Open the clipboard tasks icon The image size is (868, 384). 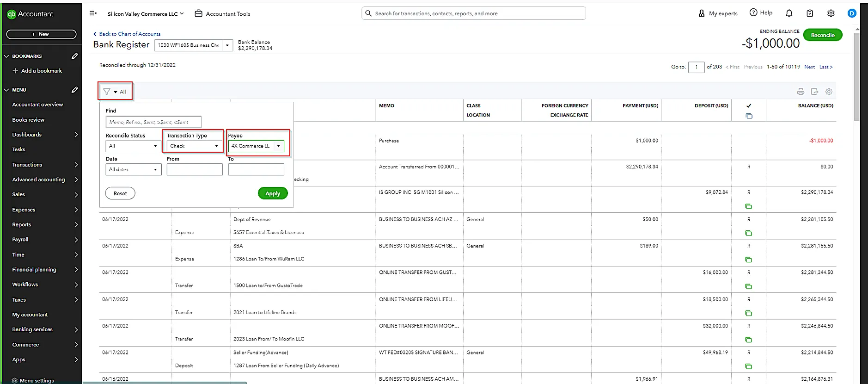810,13
